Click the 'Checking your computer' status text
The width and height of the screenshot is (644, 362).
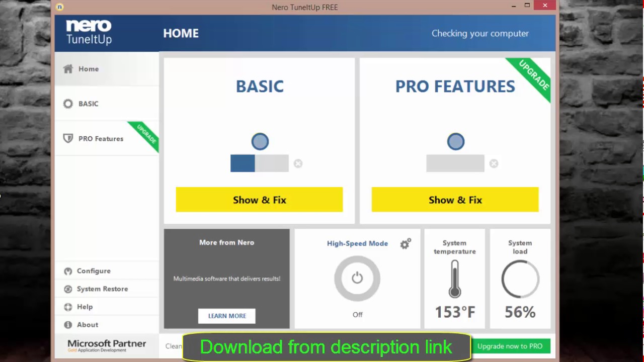480,33
